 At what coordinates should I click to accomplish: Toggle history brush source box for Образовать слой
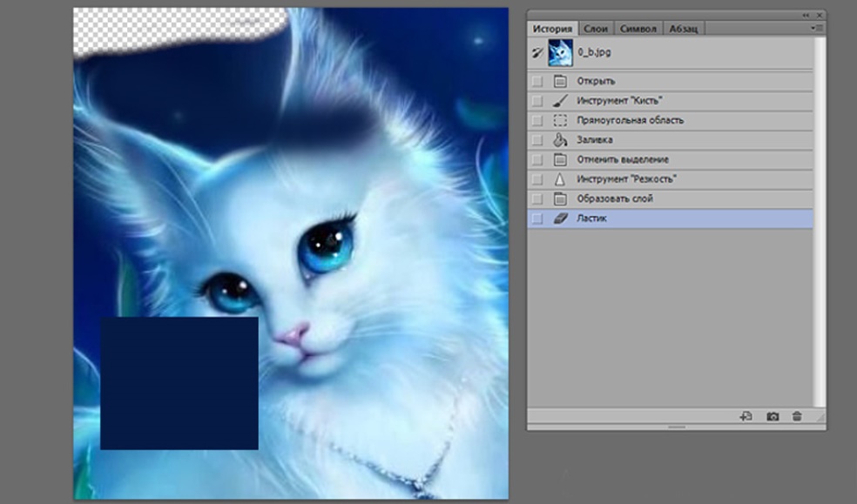click(x=537, y=198)
